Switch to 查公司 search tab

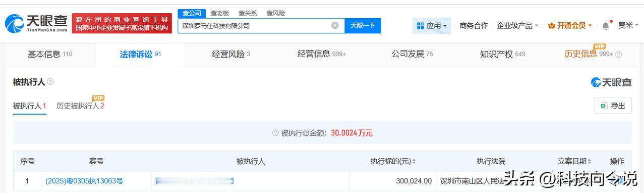tap(192, 13)
